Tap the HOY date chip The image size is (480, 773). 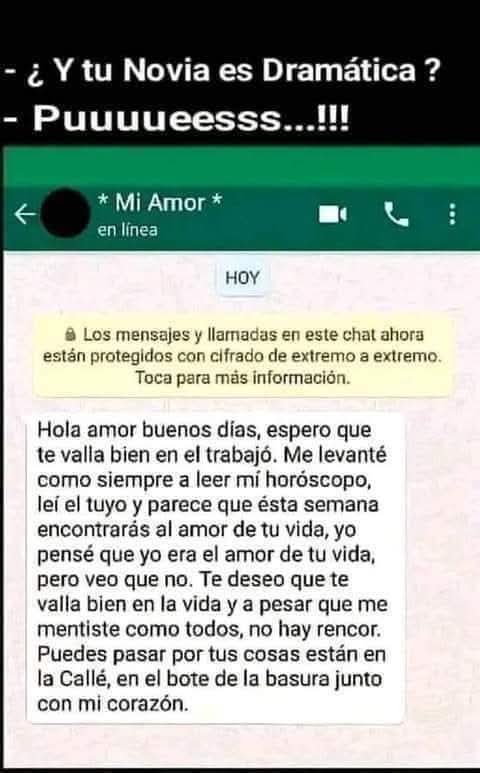click(x=242, y=278)
